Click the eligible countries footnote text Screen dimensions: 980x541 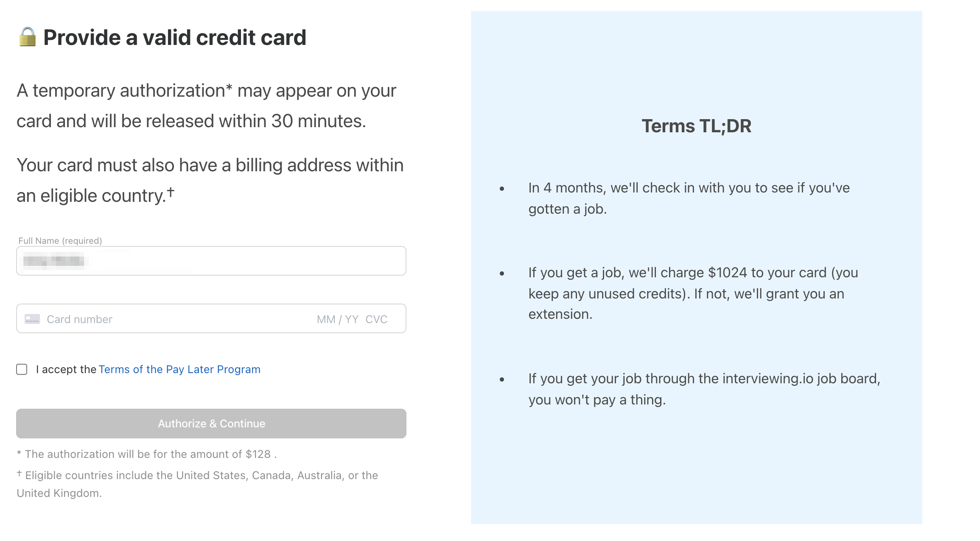tap(197, 484)
